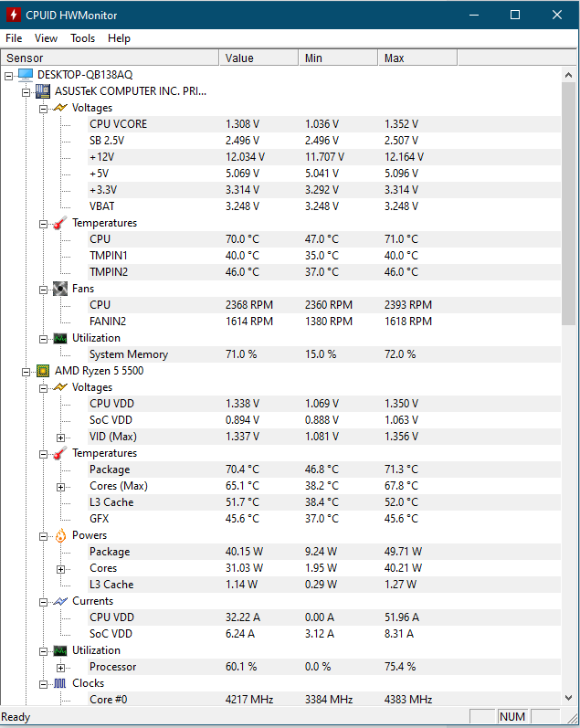Collapse the Powers group
This screenshot has width=580, height=728.
coord(44,536)
